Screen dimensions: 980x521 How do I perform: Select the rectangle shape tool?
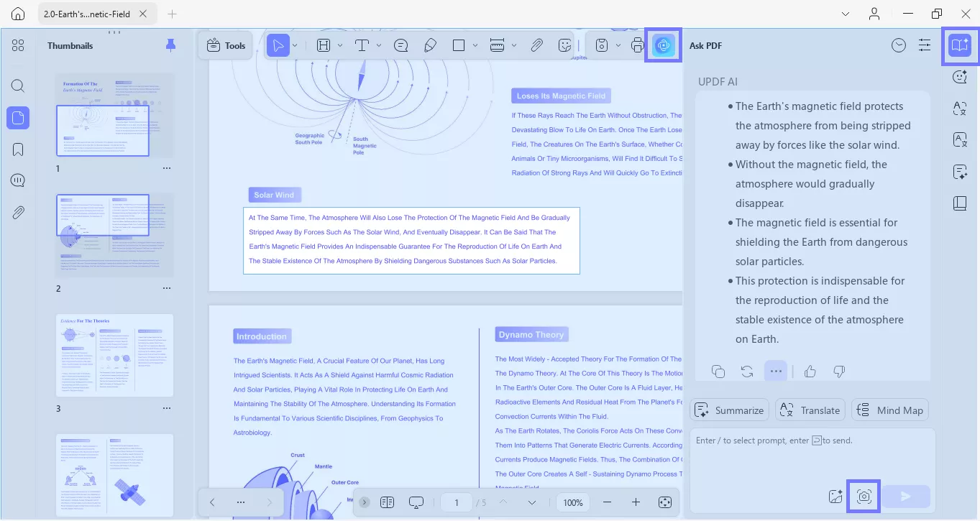point(459,45)
